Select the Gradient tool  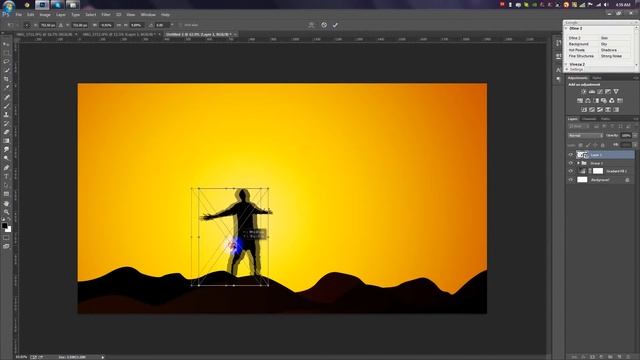[6, 141]
